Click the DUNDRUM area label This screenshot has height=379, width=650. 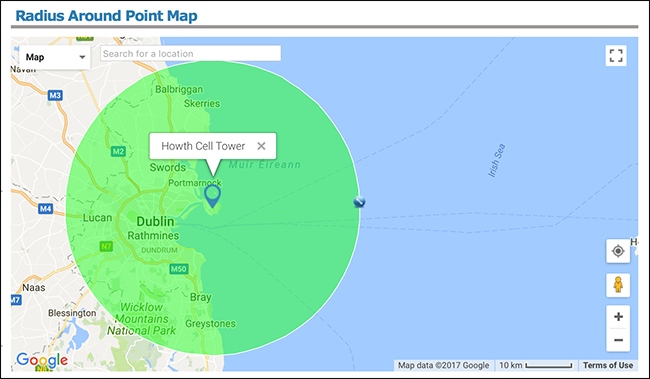click(x=159, y=250)
